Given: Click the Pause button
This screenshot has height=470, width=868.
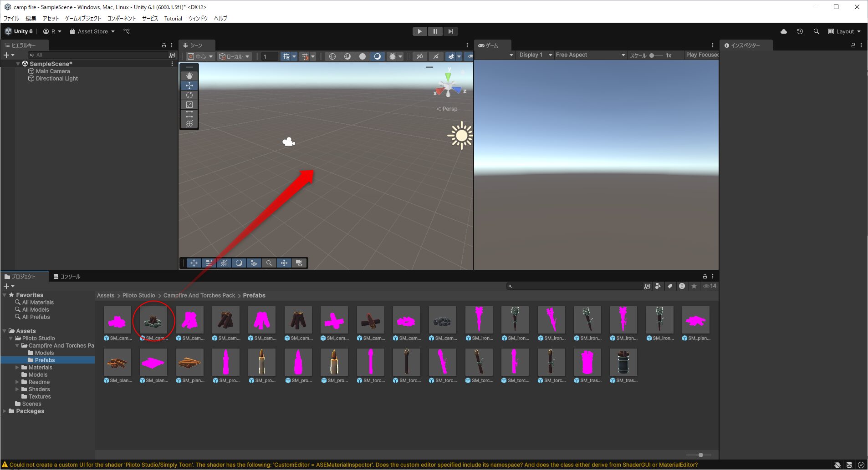Looking at the screenshot, I should point(435,31).
